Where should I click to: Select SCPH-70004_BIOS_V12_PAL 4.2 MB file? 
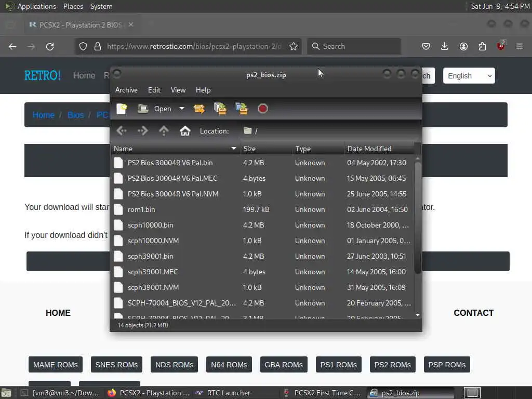pyautogui.click(x=262, y=303)
